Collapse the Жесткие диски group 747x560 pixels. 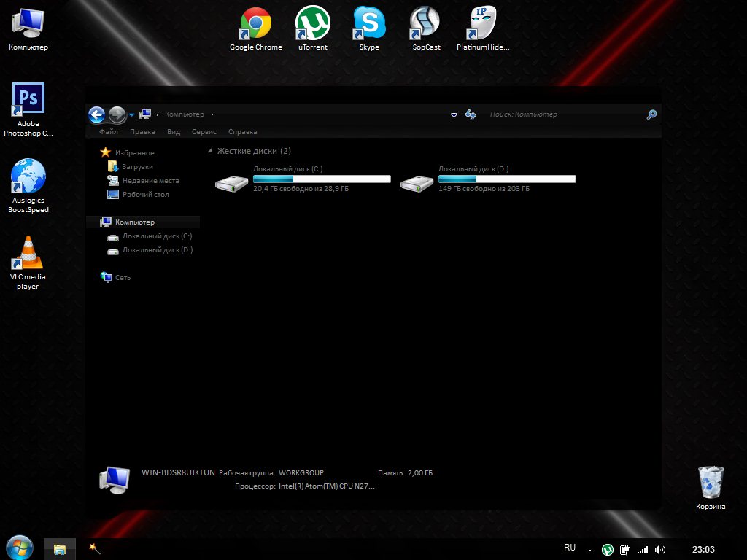210,151
